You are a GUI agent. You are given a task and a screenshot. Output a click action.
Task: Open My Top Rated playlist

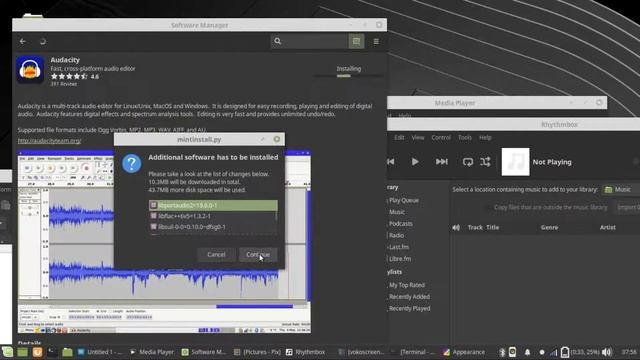point(406,285)
